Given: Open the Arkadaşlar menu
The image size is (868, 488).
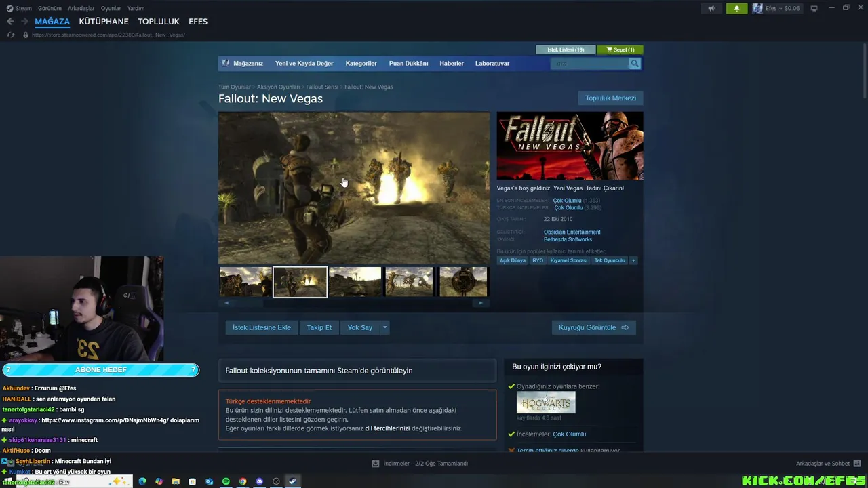Looking at the screenshot, I should pyautogui.click(x=81, y=8).
